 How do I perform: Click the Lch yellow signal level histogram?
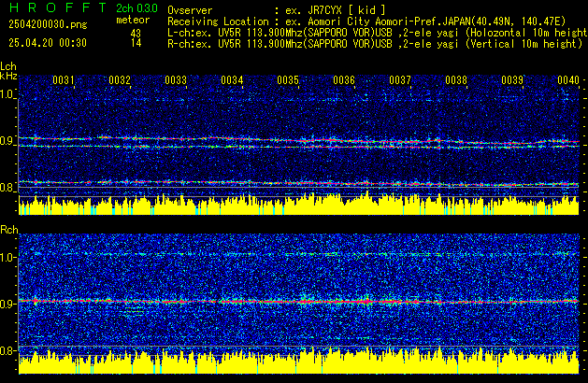(299, 204)
